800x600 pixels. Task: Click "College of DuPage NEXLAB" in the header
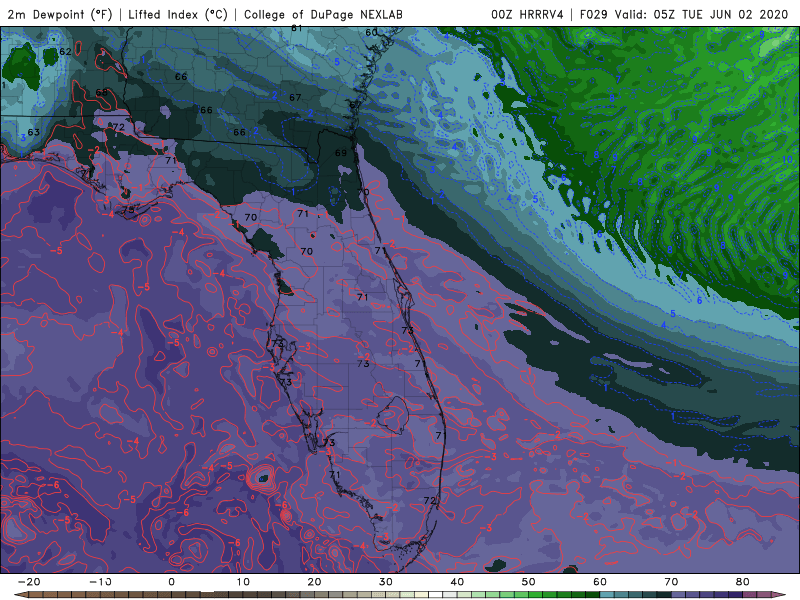[323, 15]
